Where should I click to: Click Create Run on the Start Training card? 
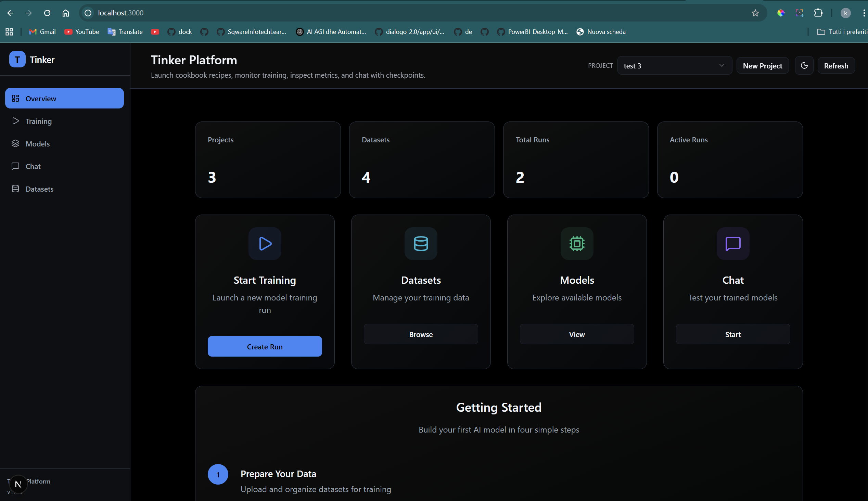(x=265, y=347)
